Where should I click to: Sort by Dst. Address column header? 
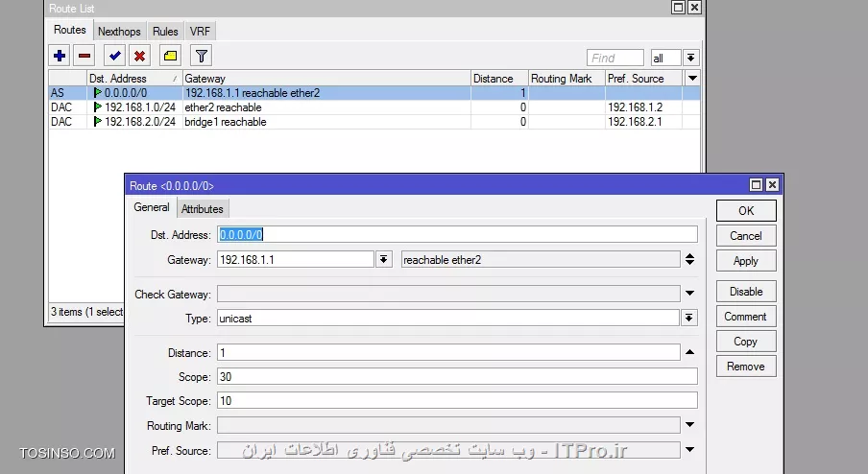tap(134, 79)
